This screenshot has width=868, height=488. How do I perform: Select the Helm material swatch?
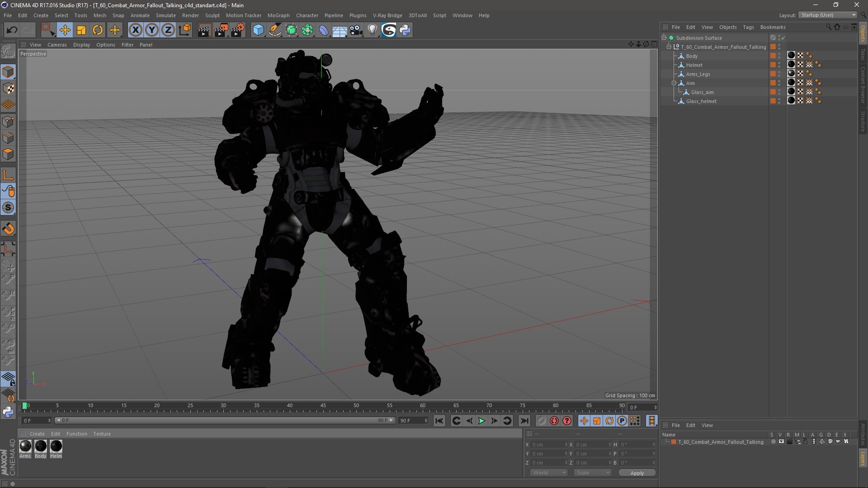click(56, 446)
